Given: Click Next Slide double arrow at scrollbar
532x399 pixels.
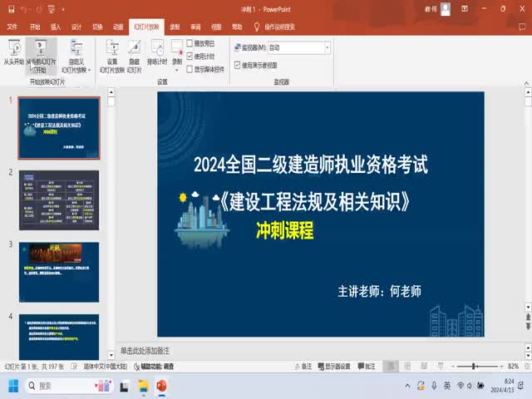Looking at the screenshot, I should (529, 327).
